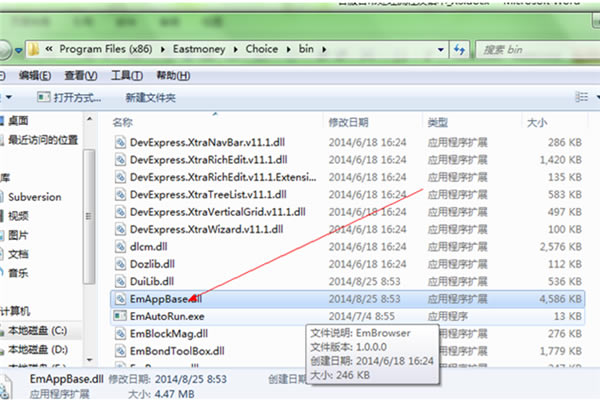Viewport: 600px width, 401px height.
Task: Click the 2014/7/4 8:55 date cell
Action: pos(362,316)
